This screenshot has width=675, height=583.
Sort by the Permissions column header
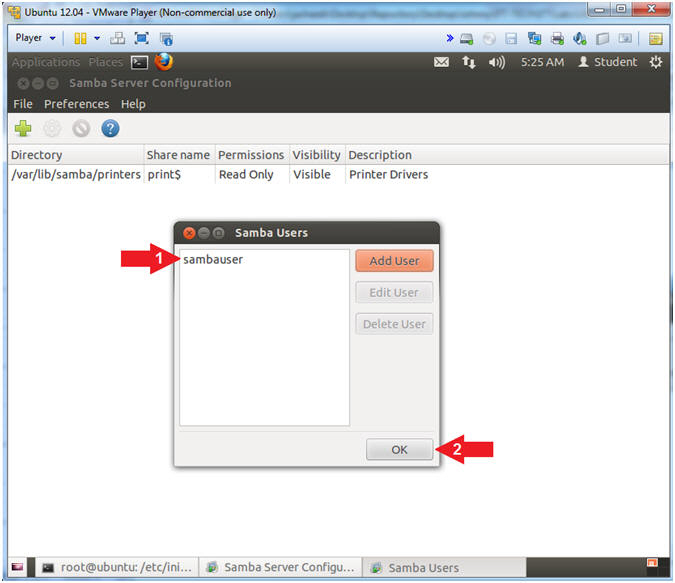(252, 155)
